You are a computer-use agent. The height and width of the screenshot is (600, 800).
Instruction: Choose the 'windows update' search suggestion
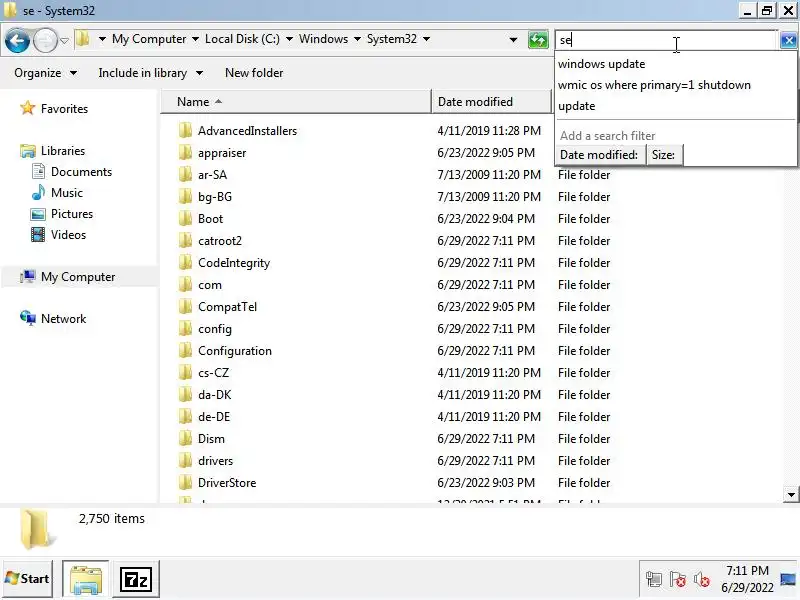[x=602, y=64]
